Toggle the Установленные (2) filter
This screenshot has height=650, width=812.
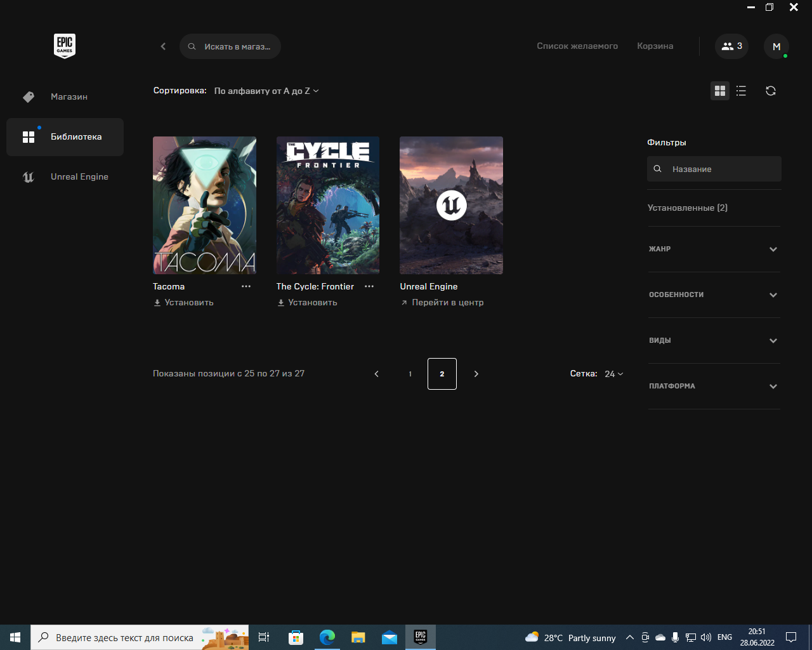coord(688,208)
